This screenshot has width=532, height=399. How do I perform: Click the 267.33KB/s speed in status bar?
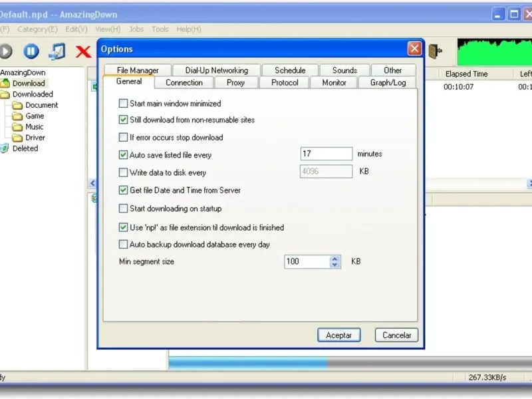487,377
